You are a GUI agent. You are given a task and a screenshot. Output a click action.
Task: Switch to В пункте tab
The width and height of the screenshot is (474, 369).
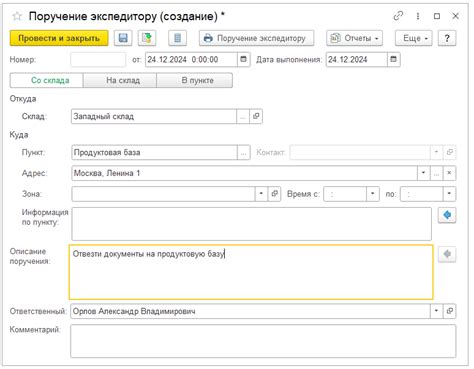pyautogui.click(x=195, y=80)
